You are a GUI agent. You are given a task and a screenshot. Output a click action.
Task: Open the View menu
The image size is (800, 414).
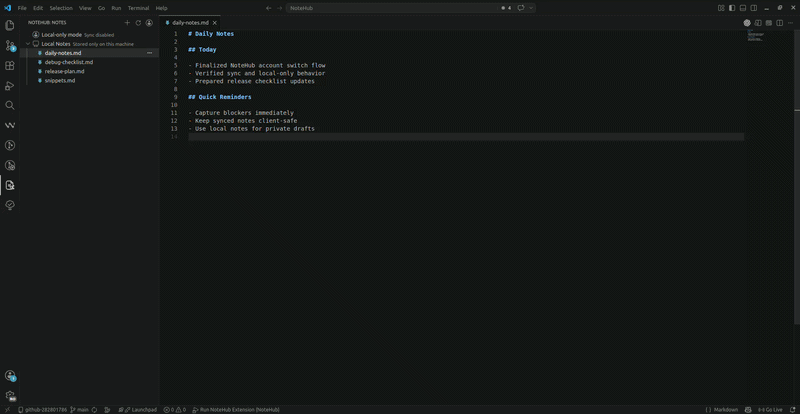tap(85, 8)
